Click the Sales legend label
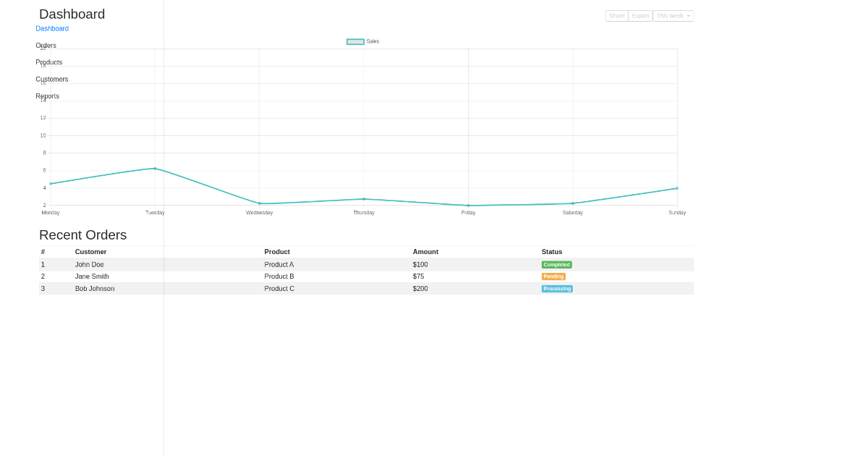Viewport: 868px width, 456px height. (373, 41)
